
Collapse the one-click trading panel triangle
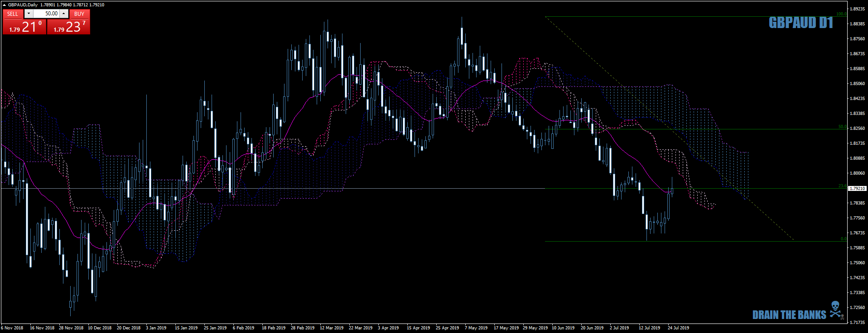pos(4,5)
